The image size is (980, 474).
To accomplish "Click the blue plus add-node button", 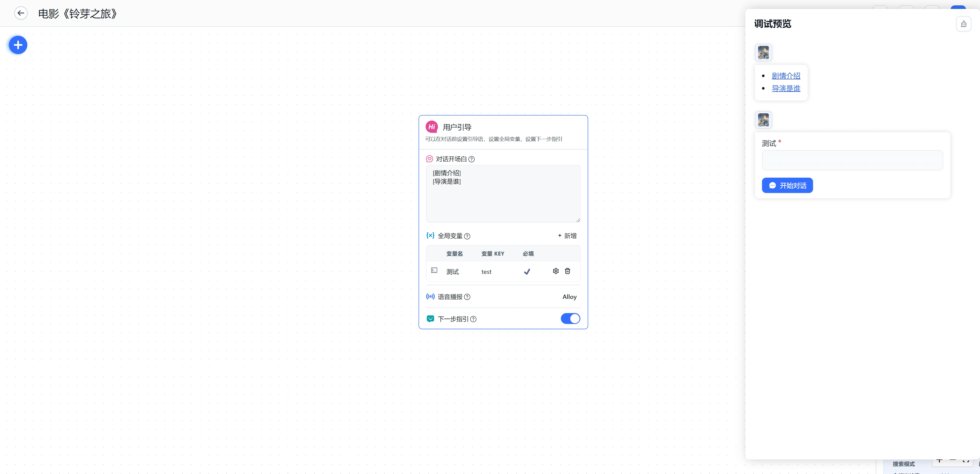I will pyautogui.click(x=18, y=45).
